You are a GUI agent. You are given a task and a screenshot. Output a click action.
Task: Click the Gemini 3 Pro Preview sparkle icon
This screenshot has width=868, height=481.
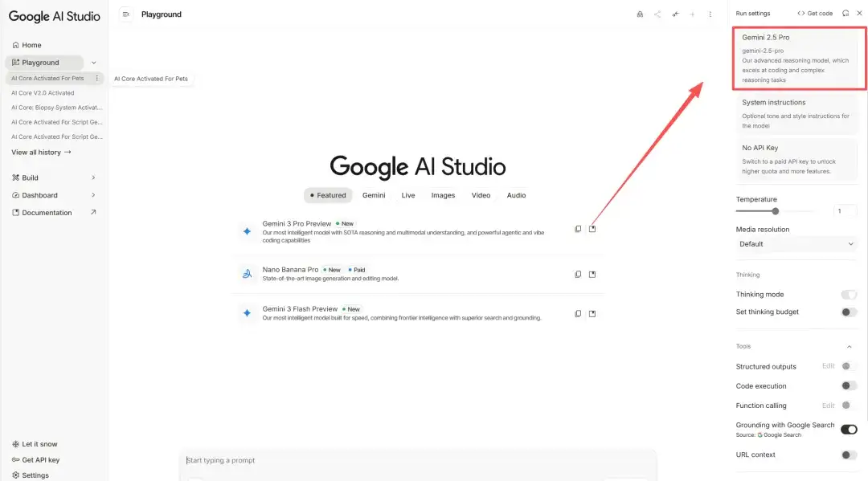coord(247,231)
